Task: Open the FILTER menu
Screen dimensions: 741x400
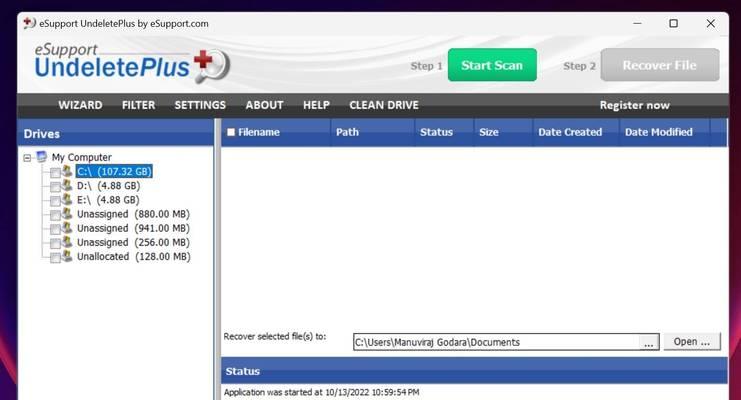Action: coord(138,105)
